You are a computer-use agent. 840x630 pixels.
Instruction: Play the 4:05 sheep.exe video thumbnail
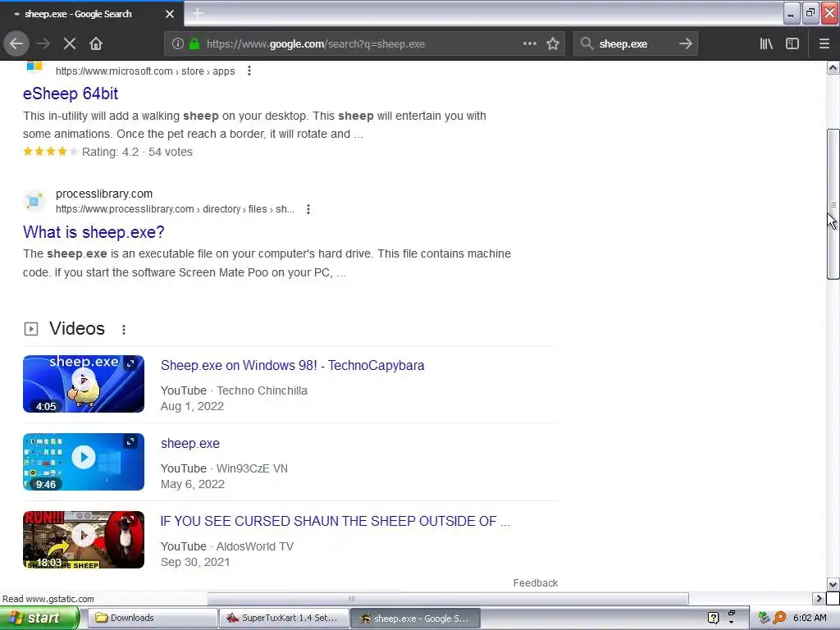point(84,384)
